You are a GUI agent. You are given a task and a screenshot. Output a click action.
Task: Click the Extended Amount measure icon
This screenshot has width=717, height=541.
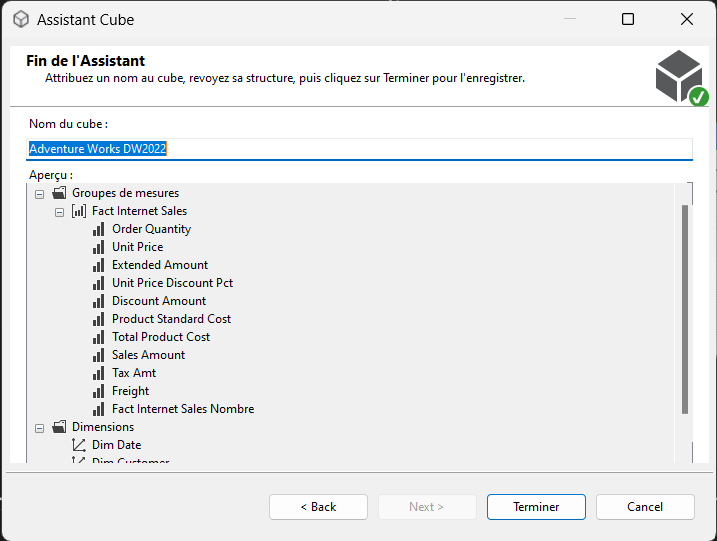click(x=98, y=265)
